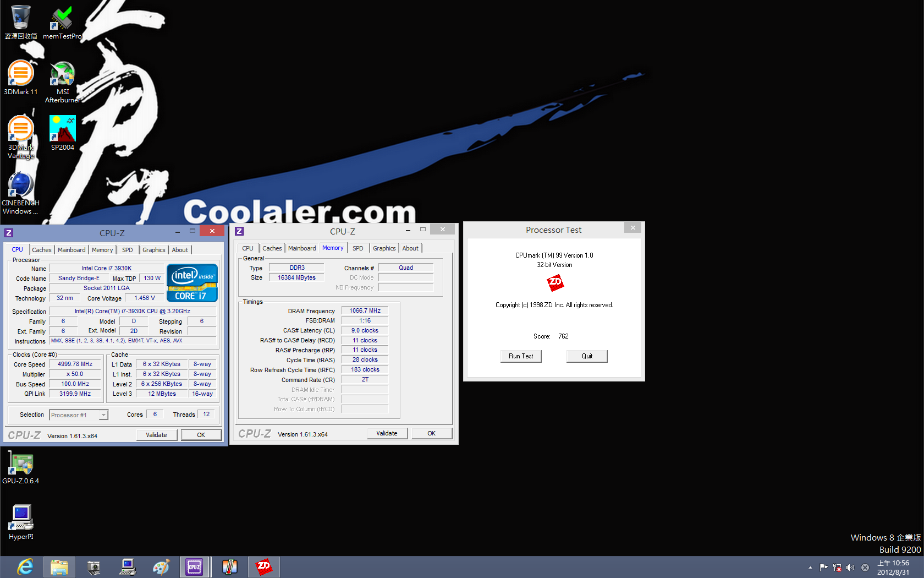Click CAS# Latency value 9.0 clocks
924x578 pixels.
pos(365,331)
